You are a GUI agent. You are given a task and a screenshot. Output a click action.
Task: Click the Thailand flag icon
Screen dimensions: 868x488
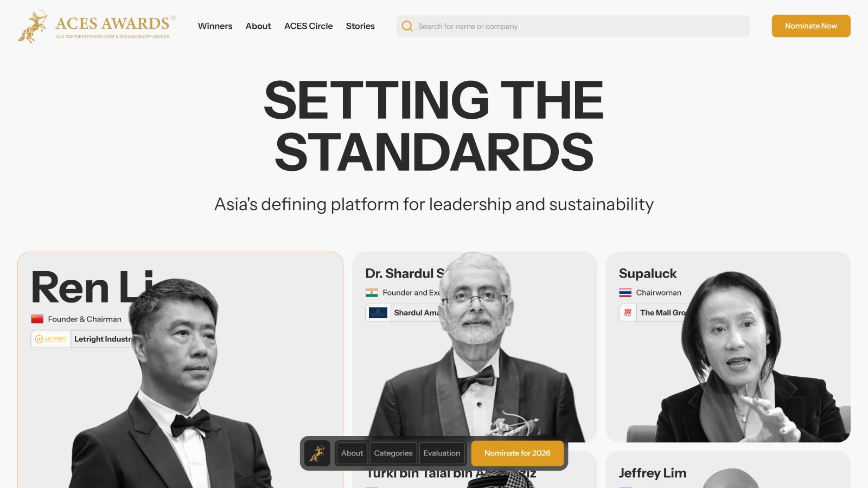click(x=625, y=292)
